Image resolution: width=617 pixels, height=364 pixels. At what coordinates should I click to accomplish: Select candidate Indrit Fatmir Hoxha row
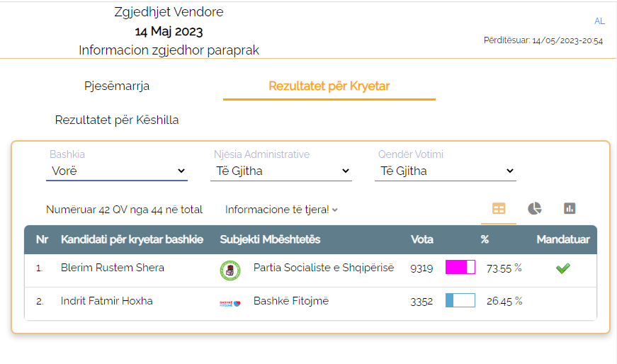coord(106,301)
